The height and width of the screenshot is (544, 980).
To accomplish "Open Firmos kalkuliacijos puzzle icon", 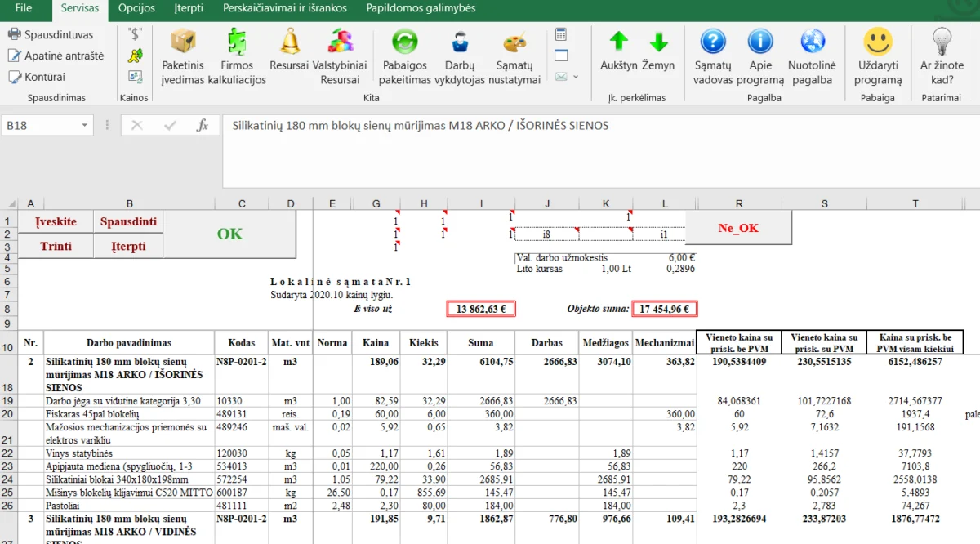I will pos(237,42).
